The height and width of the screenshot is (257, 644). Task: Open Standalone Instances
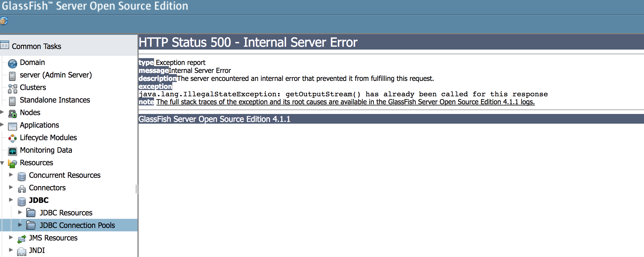click(55, 100)
